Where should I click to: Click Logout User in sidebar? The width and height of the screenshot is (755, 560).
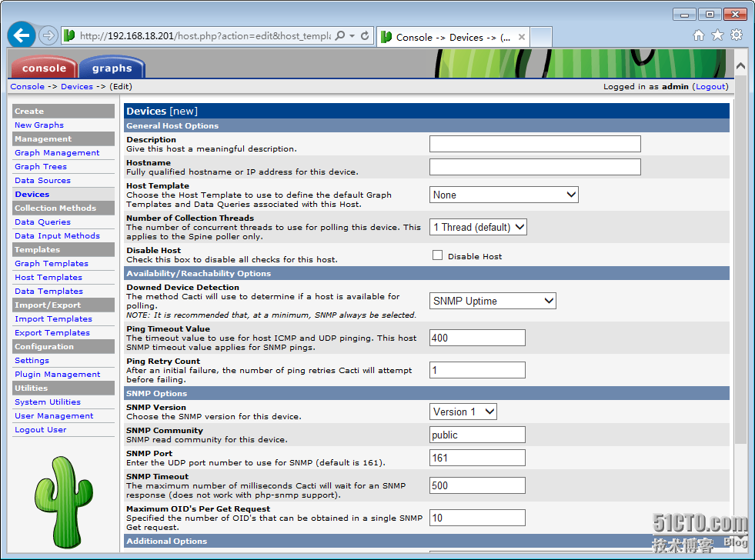pyautogui.click(x=41, y=430)
